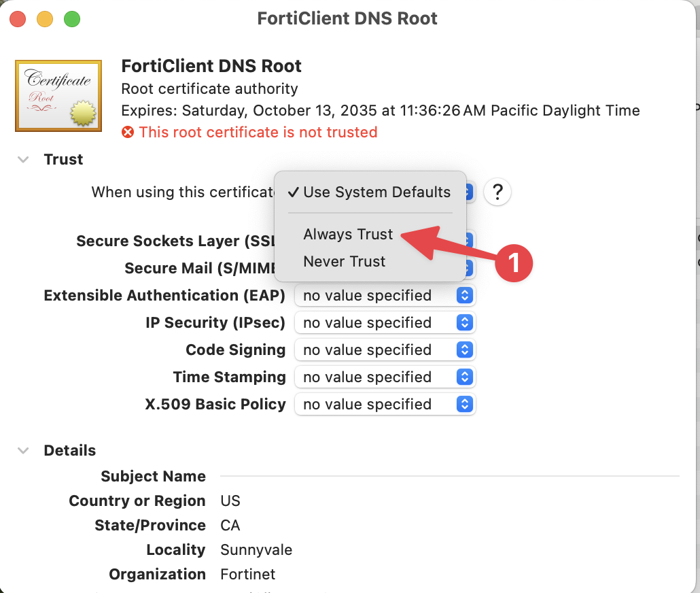This screenshot has width=700, height=593.
Task: Keep Use System Defaults selected
Action: click(x=376, y=192)
